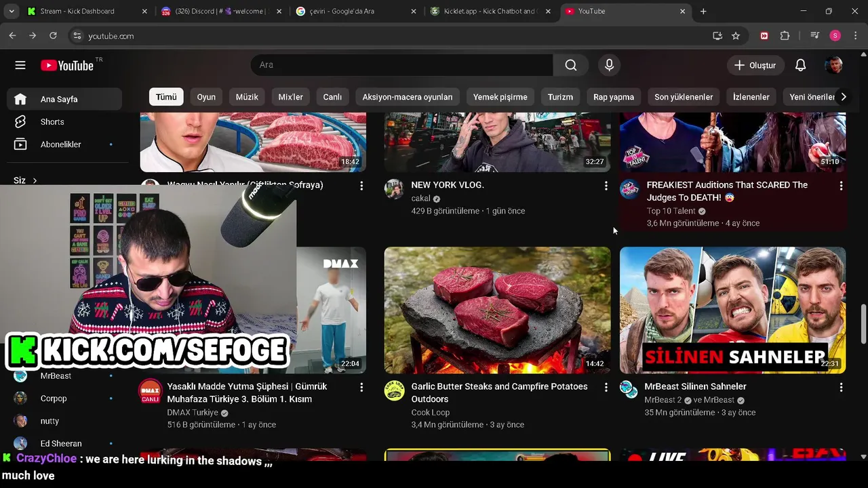This screenshot has width=868, height=488.
Task: Reload the YouTube page
Action: coord(53,36)
